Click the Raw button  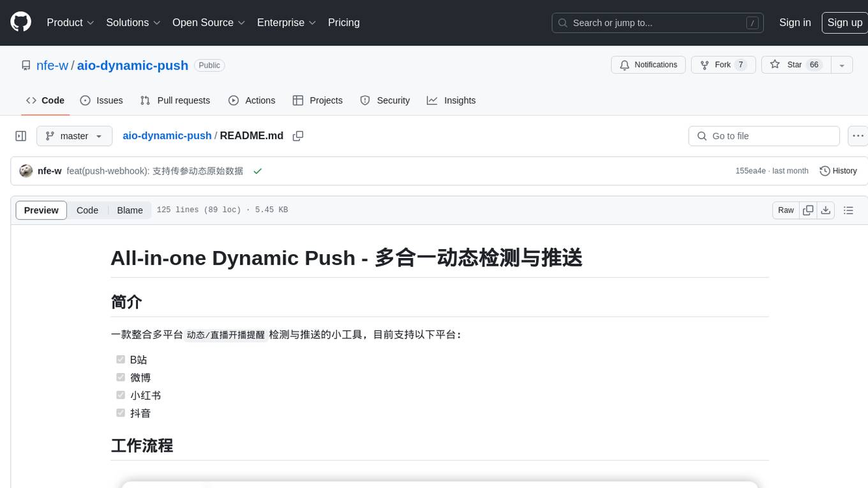click(x=786, y=210)
